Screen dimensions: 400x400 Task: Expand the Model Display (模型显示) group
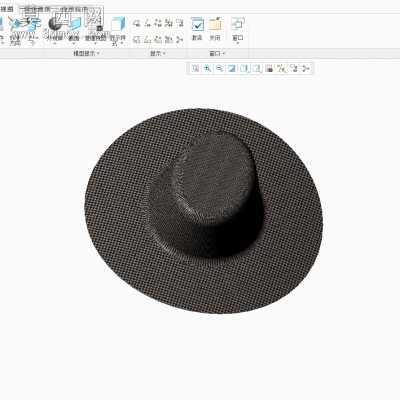pos(87,53)
